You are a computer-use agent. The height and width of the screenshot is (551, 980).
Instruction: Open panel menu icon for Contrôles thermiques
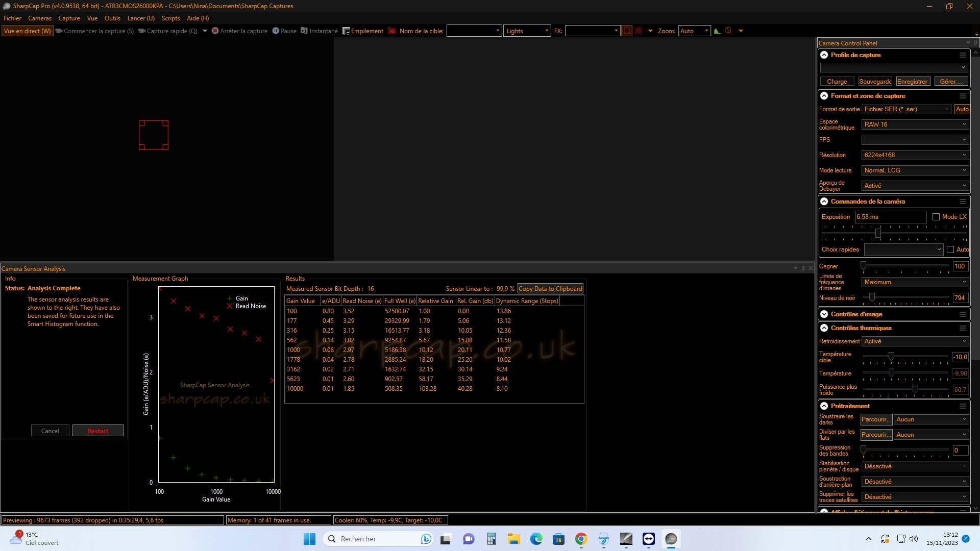(x=963, y=328)
